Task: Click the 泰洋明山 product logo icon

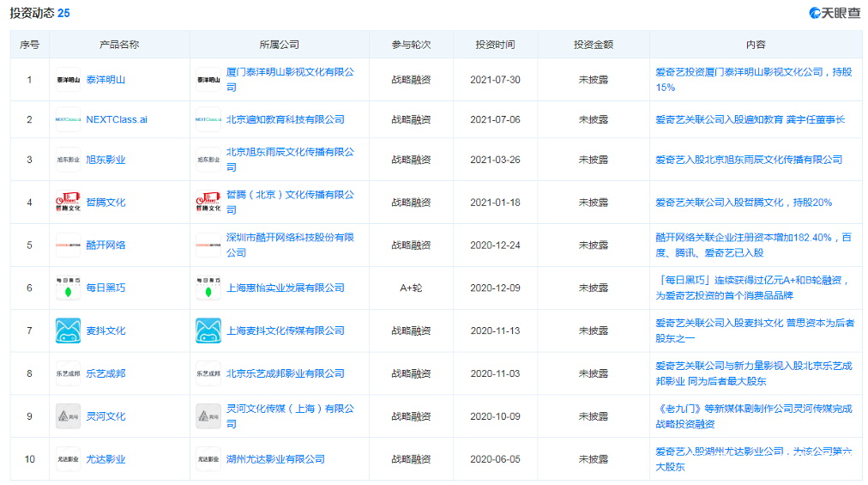Action: 68,80
